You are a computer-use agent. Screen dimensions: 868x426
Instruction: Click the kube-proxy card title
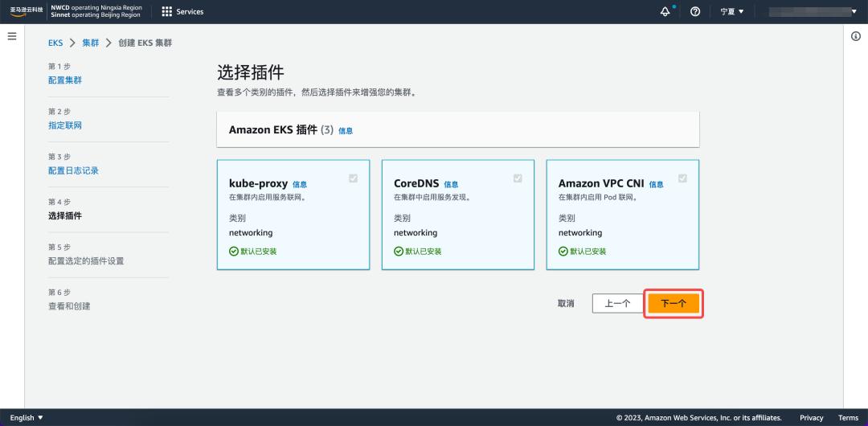(x=259, y=183)
